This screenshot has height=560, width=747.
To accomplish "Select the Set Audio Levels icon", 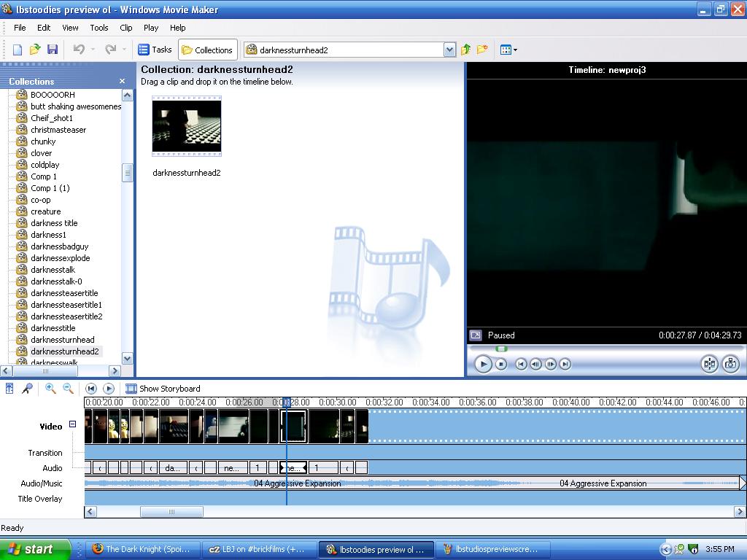I will click(x=8, y=388).
